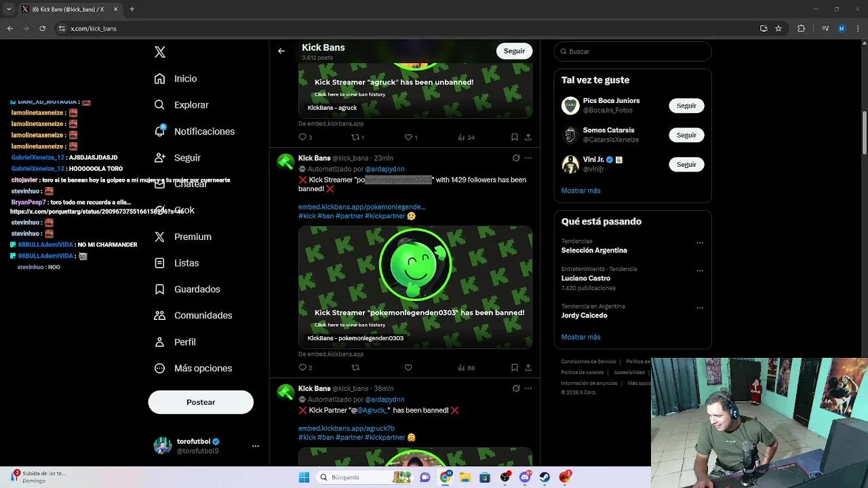The image size is (868, 488).
Task: View stats of post with 24 views
Action: pos(466,137)
